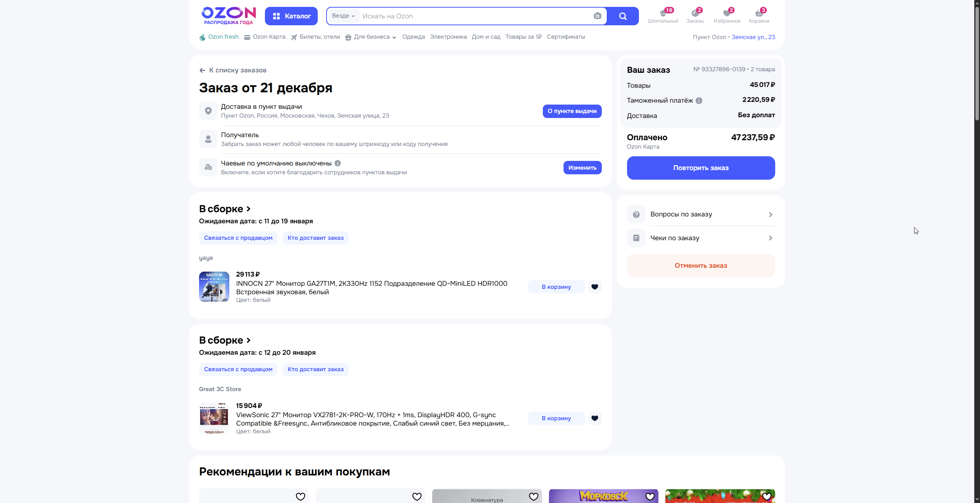The width and height of the screenshot is (980, 503).
Task: Click the recipient person icon
Action: pyautogui.click(x=208, y=139)
